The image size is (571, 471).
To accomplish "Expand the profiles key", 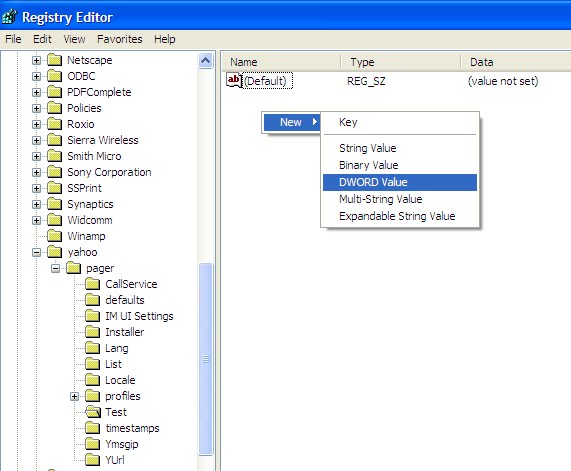I will pyautogui.click(x=74, y=396).
